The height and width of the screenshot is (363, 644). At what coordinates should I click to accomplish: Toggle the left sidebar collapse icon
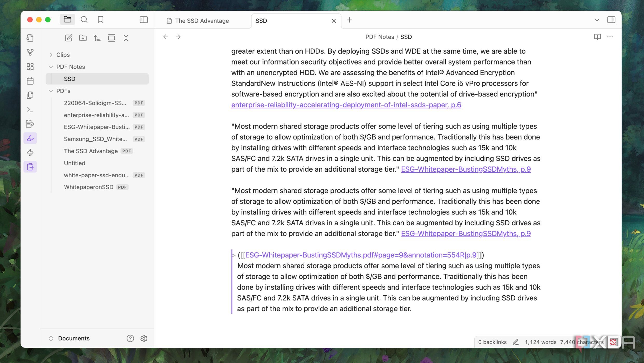(x=143, y=20)
